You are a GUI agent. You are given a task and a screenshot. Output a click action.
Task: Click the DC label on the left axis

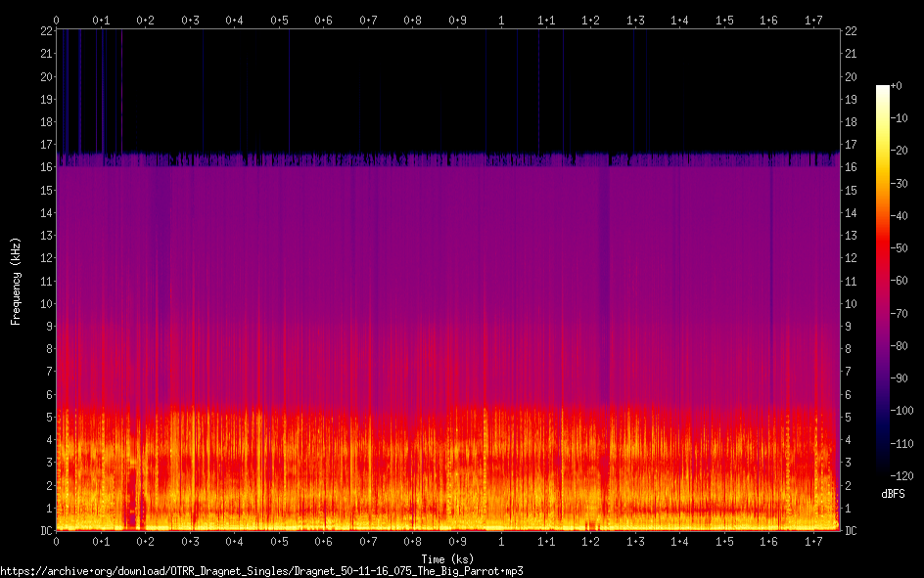tap(47, 531)
